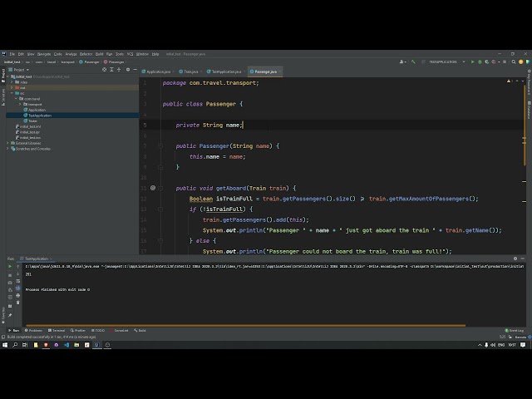This screenshot has width=532, height=399.
Task: Toggle the Project tool window side tab
Action: (x=3, y=74)
